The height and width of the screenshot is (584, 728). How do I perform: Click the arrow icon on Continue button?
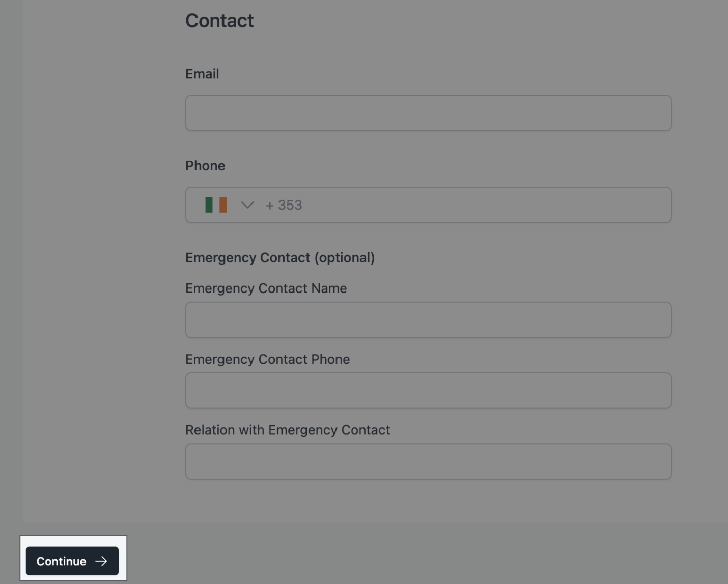[101, 561]
